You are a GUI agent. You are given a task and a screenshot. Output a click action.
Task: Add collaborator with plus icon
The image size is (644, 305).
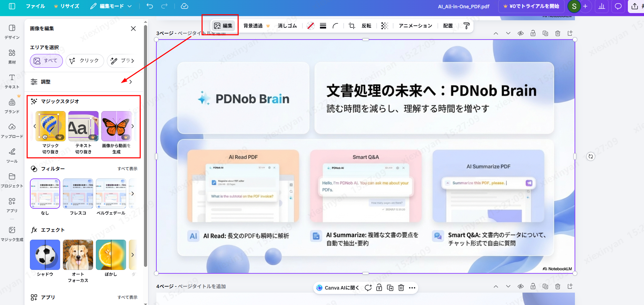(x=585, y=6)
